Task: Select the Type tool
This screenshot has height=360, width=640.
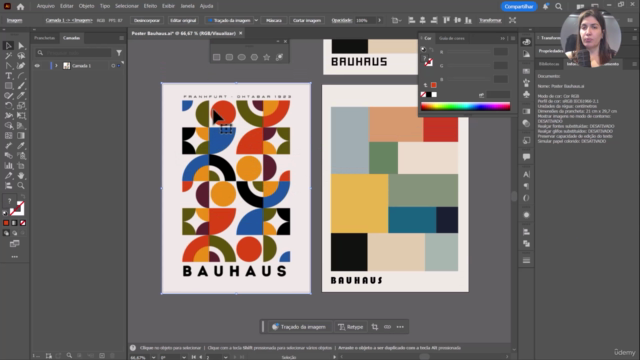Action: pyautogui.click(x=8, y=76)
